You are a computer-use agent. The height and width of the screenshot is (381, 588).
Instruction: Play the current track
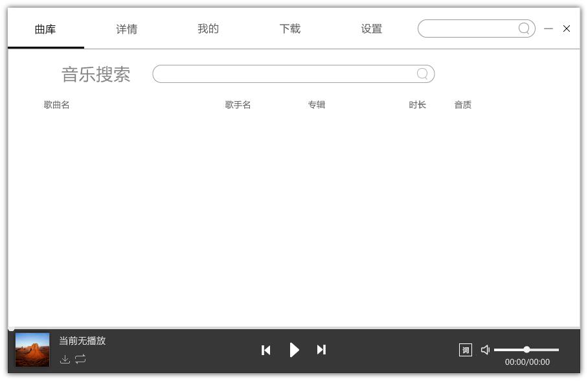[294, 350]
